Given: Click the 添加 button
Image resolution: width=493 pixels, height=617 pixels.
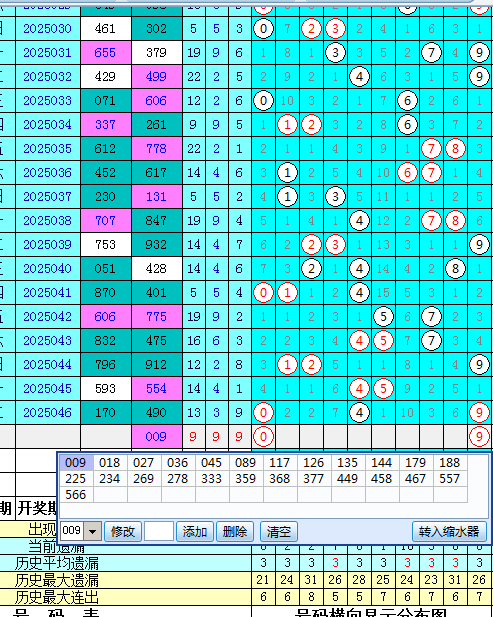Looking at the screenshot, I should tap(195, 532).
